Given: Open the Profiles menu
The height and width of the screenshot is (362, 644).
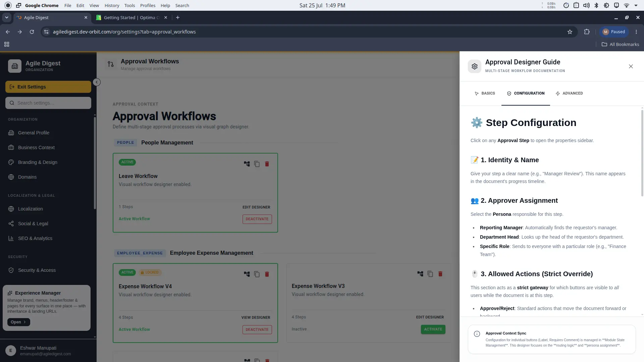Looking at the screenshot, I should point(148,5).
